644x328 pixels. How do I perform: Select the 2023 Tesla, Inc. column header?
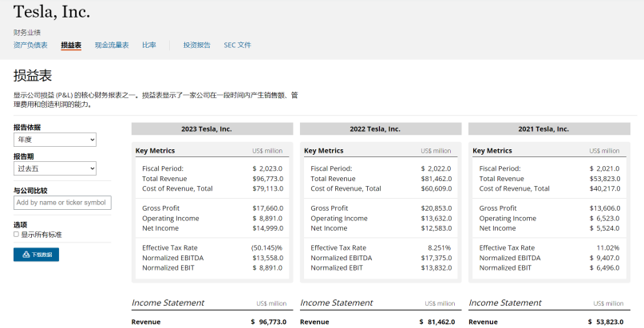[x=212, y=129]
